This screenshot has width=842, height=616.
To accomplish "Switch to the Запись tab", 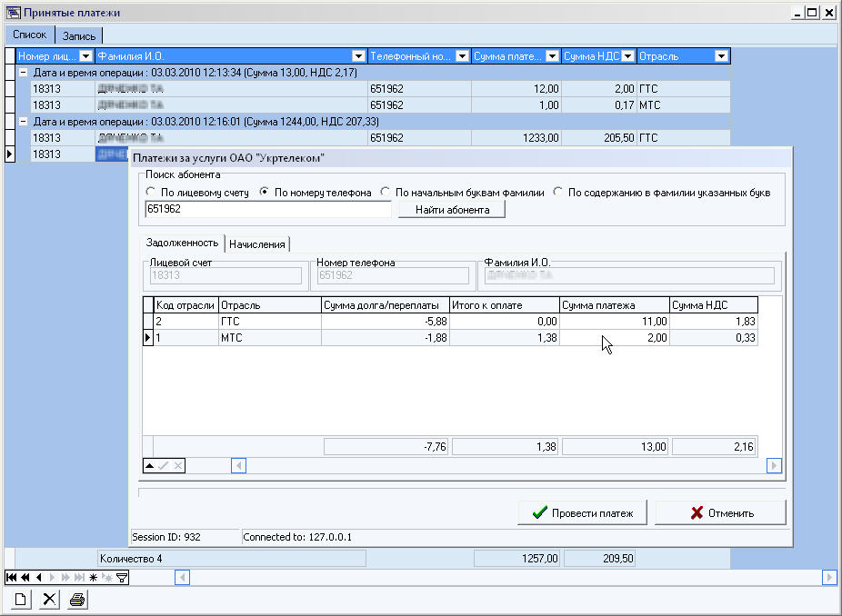I will 79,36.
